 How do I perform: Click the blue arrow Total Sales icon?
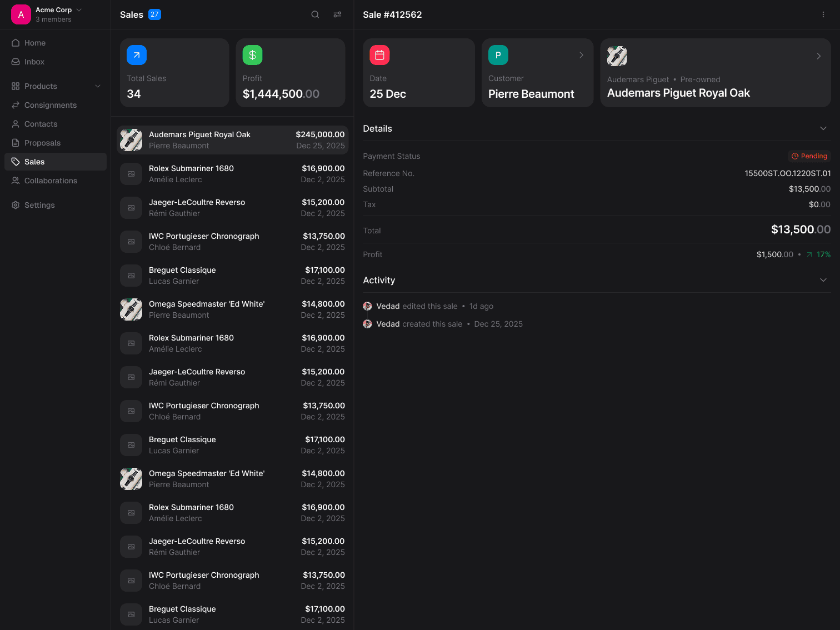(137, 55)
